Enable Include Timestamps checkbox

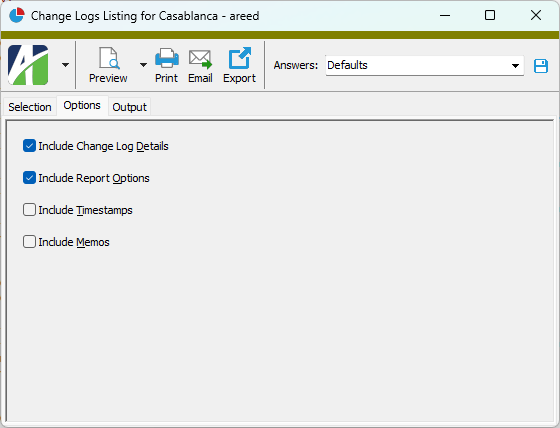(x=29, y=210)
